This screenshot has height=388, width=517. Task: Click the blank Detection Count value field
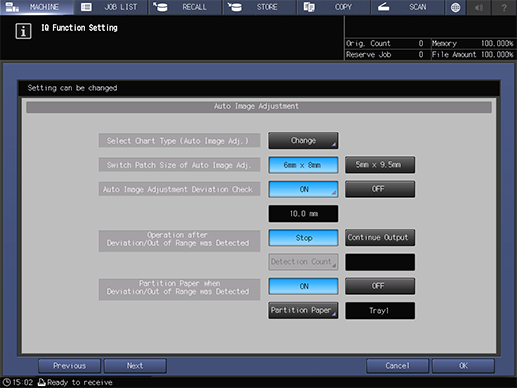(x=380, y=262)
